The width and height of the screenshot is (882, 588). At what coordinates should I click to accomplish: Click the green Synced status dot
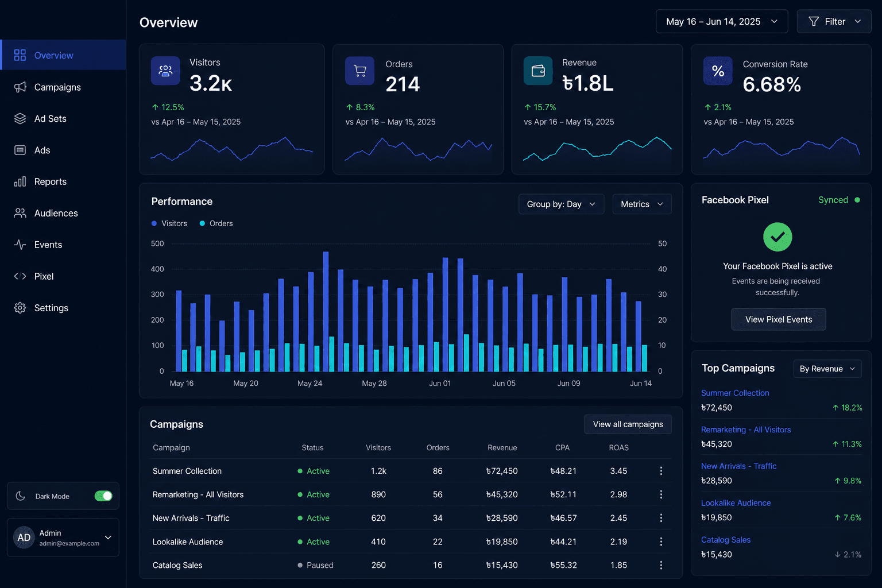(x=857, y=200)
